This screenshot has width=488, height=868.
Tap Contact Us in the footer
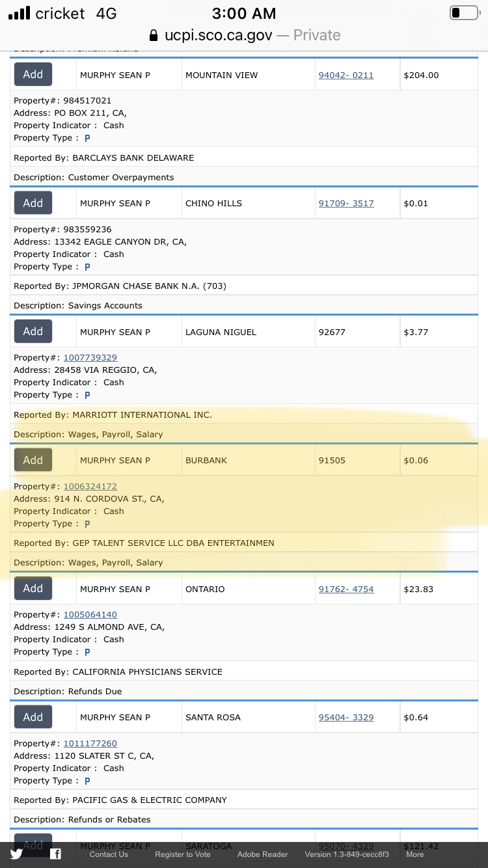pyautogui.click(x=109, y=854)
